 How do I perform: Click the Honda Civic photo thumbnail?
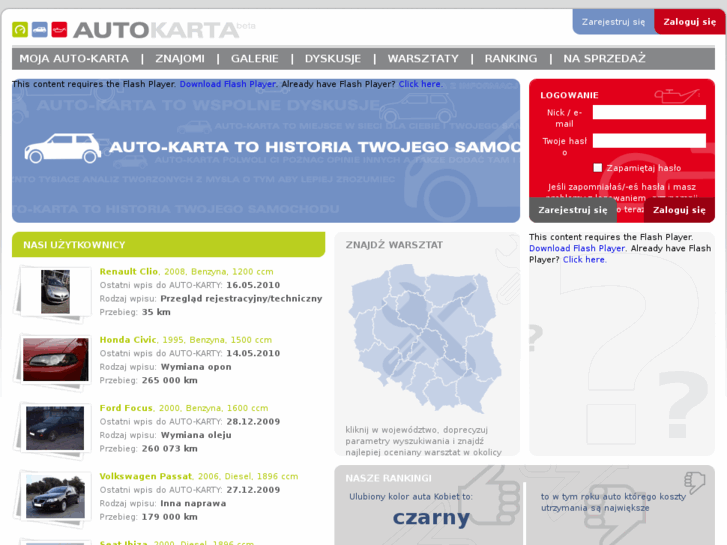click(x=56, y=359)
